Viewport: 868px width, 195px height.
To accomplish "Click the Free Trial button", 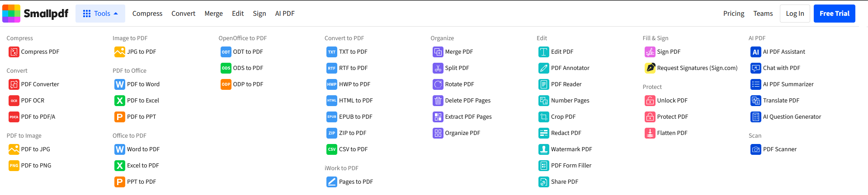I will (x=835, y=14).
